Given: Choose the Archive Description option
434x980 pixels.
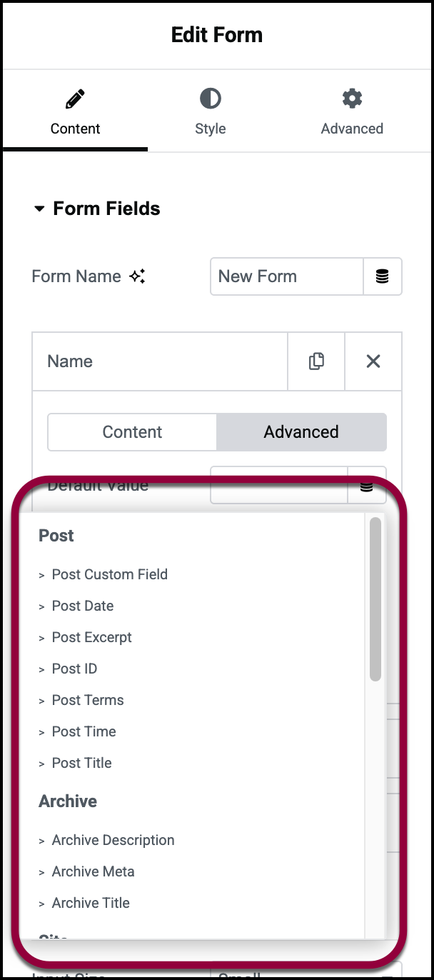Looking at the screenshot, I should click(x=113, y=840).
